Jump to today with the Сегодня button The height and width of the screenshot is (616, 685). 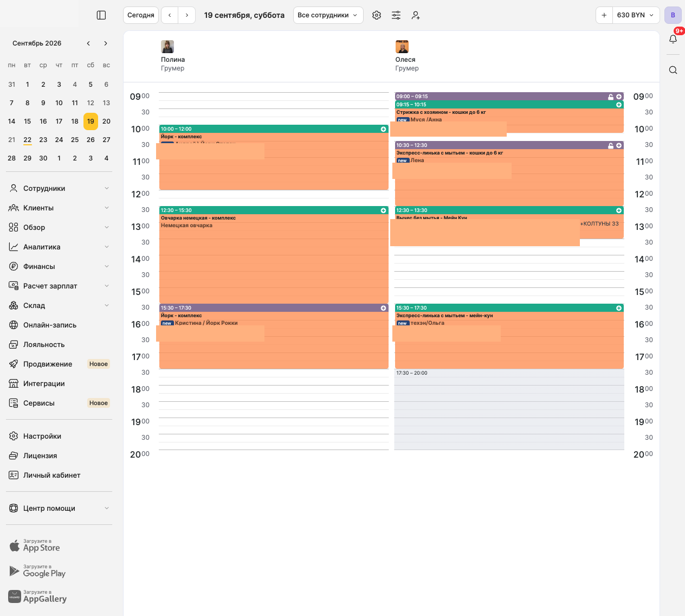(x=141, y=15)
